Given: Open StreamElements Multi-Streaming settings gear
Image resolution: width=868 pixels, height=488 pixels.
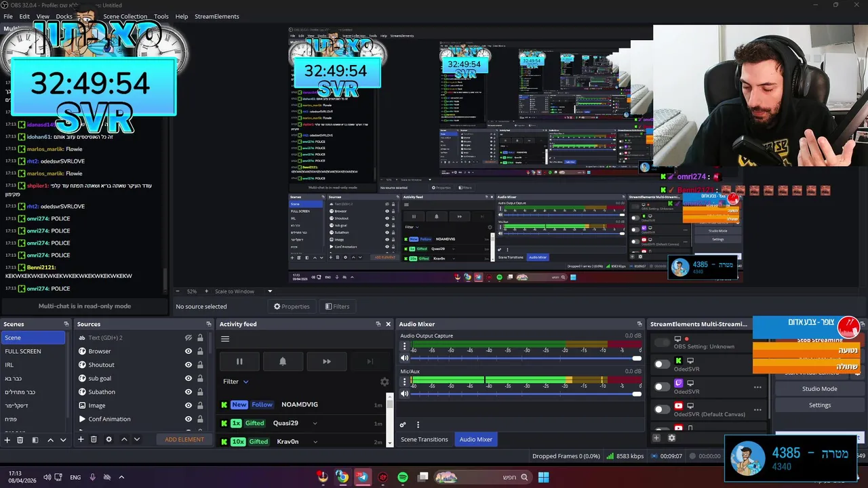Looking at the screenshot, I should point(671,438).
